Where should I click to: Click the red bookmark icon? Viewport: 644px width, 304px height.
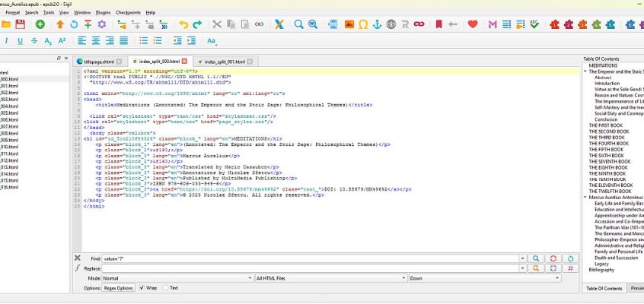click(x=438, y=24)
